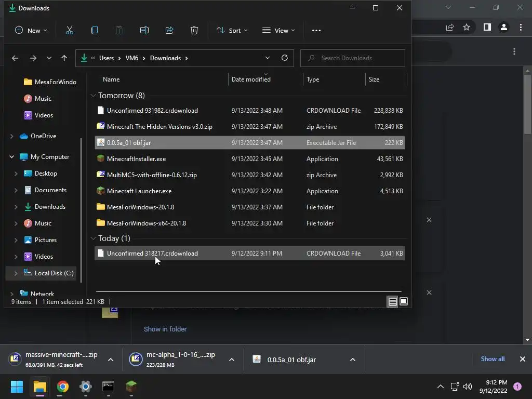Click Show all downloads link
This screenshot has height=399, width=532.
tap(493, 359)
